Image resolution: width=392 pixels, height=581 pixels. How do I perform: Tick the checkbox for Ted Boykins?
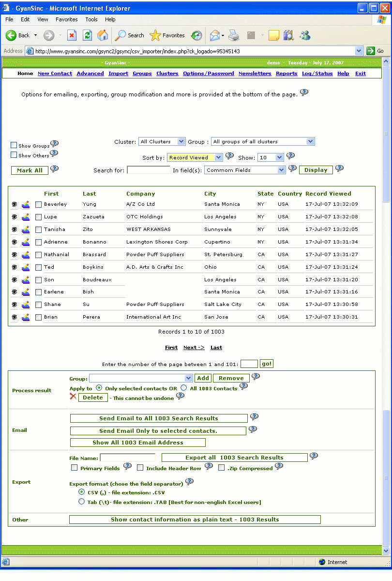(39, 267)
